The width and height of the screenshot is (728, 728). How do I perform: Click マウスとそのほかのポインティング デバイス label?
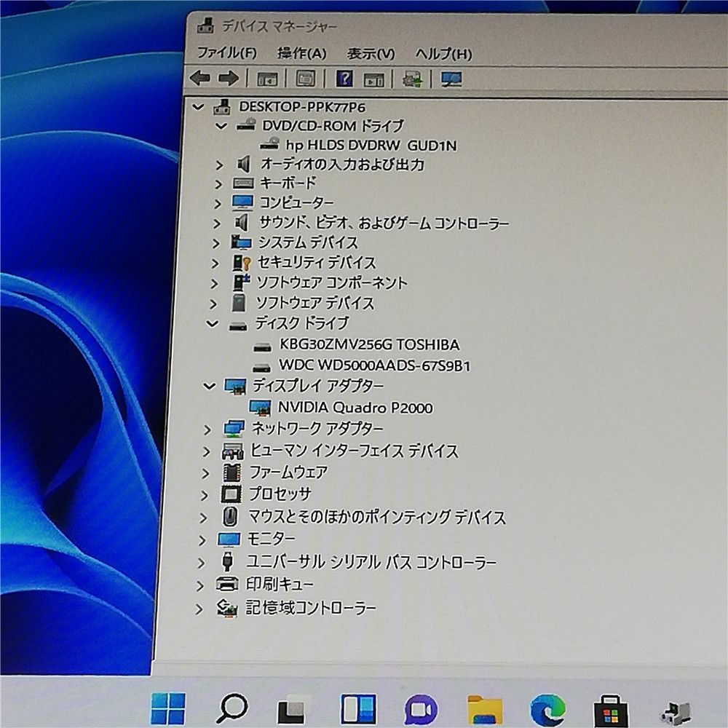pos(377,517)
